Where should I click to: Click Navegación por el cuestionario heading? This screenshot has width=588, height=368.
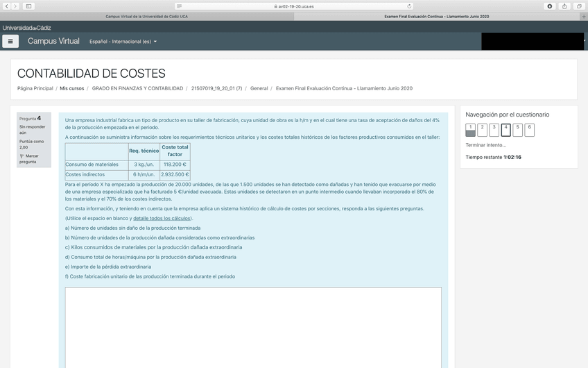[x=508, y=115]
